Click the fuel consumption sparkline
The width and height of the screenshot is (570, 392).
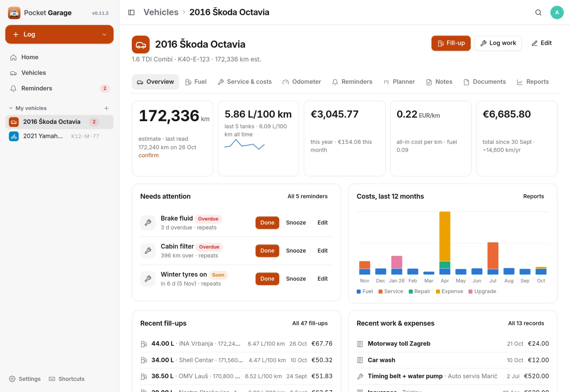pos(244,144)
